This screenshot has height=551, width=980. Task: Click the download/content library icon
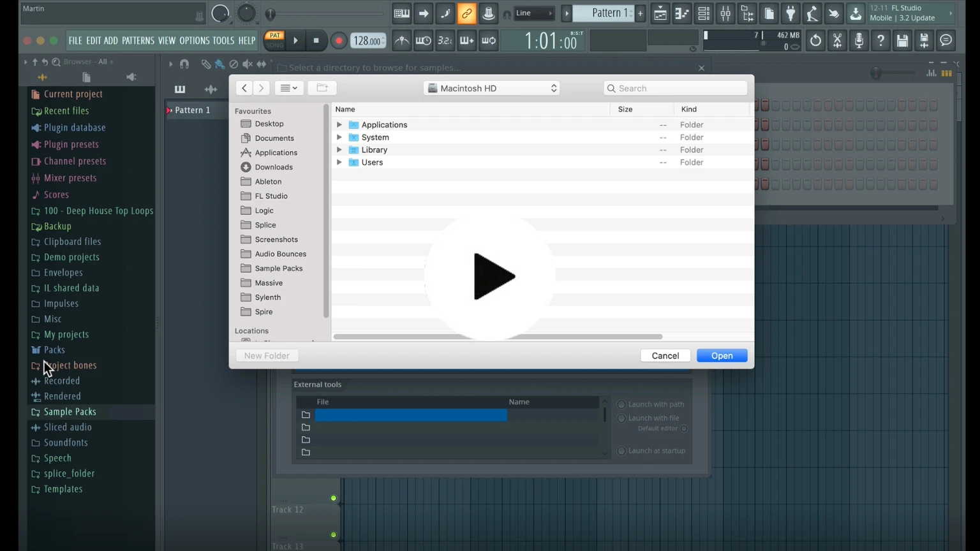pos(856,13)
